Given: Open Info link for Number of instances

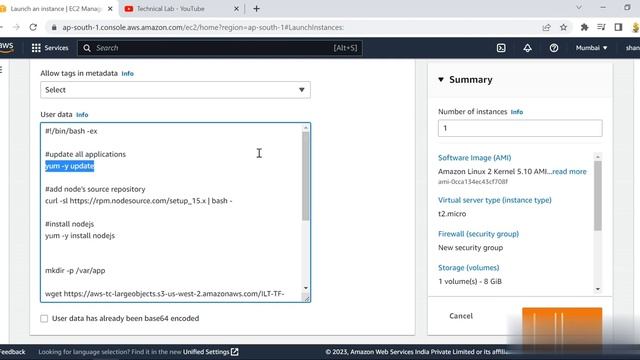Looking at the screenshot, I should coord(517,112).
